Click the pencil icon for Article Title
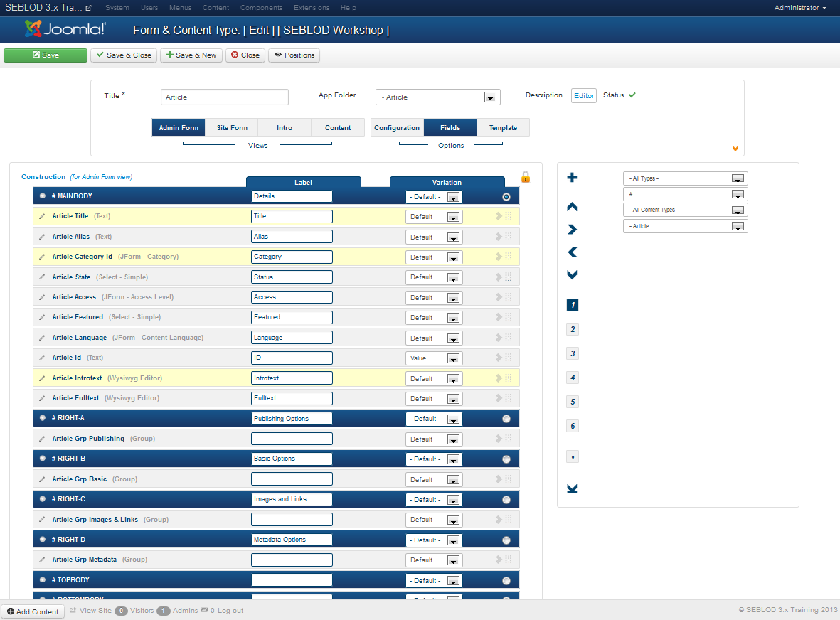840x620 pixels. coord(42,216)
